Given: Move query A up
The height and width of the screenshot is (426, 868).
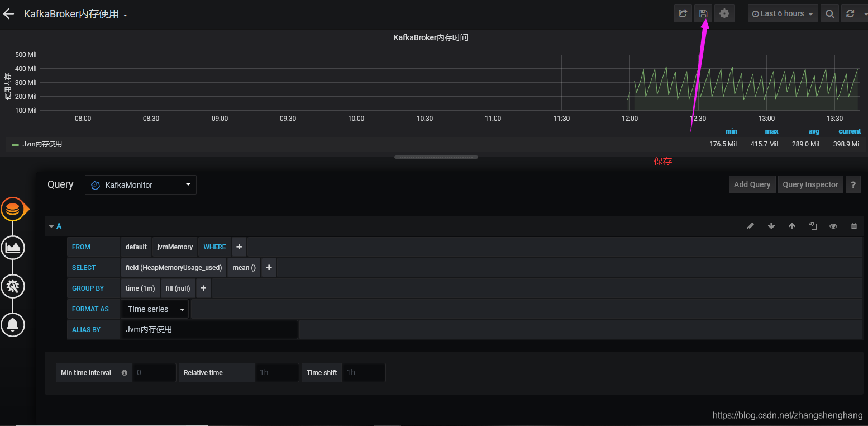Looking at the screenshot, I should [791, 226].
